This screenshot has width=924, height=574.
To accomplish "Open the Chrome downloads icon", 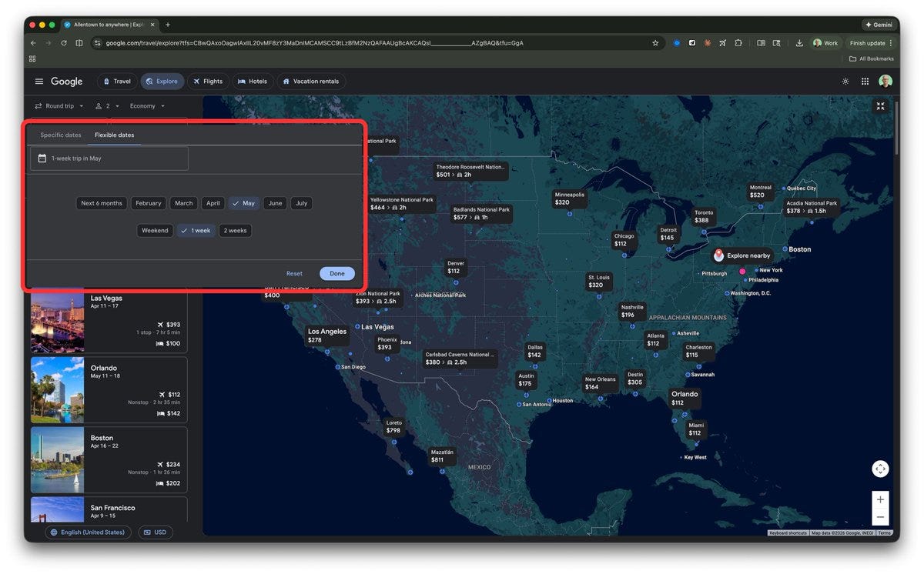I will pyautogui.click(x=799, y=43).
